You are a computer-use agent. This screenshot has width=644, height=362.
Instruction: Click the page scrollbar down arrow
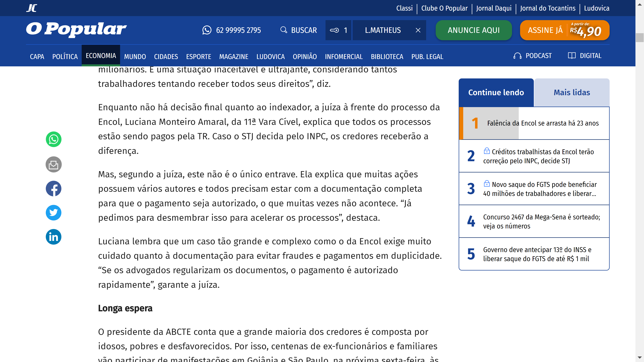pyautogui.click(x=639, y=357)
